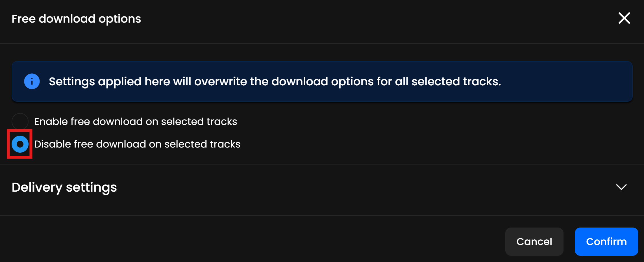This screenshot has height=262, width=644.
Task: Click the Delivery settings section heading
Action: (64, 187)
